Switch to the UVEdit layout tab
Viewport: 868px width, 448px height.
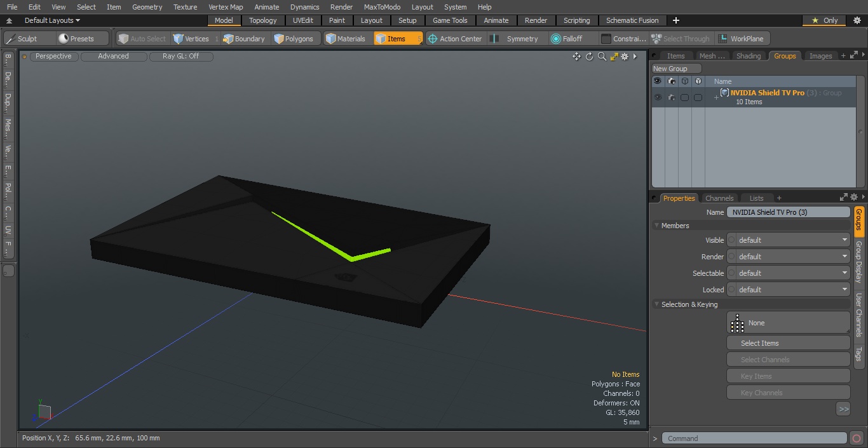[x=303, y=20]
